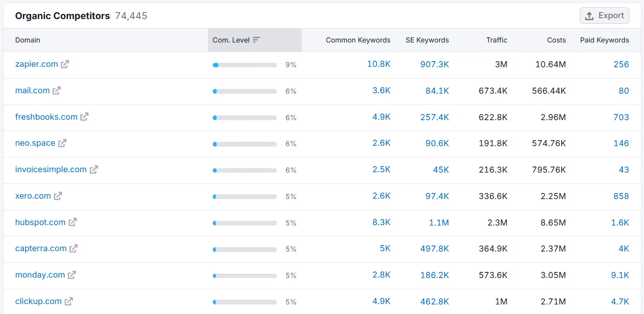Open freshbooks.com external link icon

(85, 117)
